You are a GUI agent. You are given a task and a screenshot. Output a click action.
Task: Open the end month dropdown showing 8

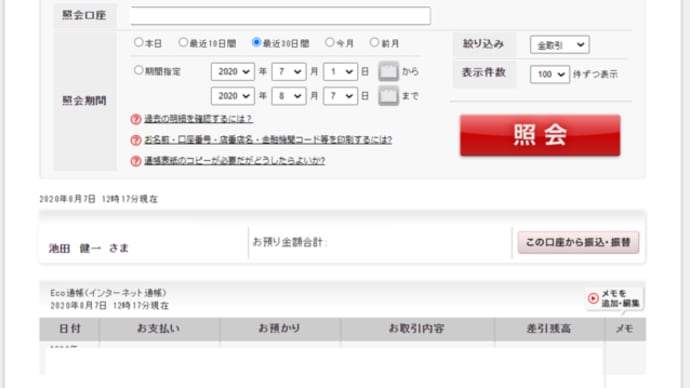[x=289, y=96]
